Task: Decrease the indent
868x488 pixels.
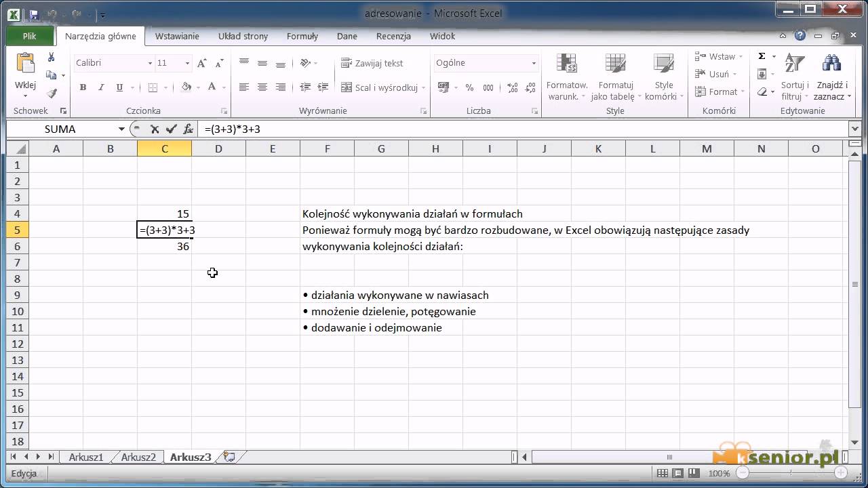Action: pos(305,87)
